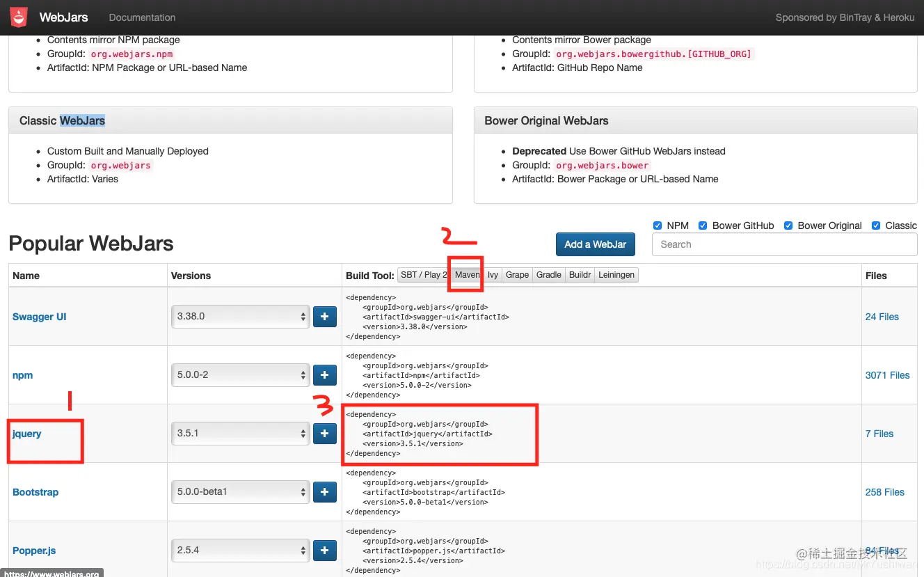Click the WebJars brand name
924x577 pixels.
coord(63,17)
